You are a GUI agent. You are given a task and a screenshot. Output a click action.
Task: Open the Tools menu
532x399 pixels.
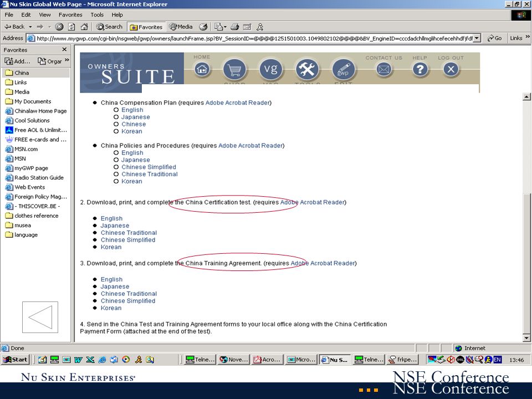tap(97, 14)
